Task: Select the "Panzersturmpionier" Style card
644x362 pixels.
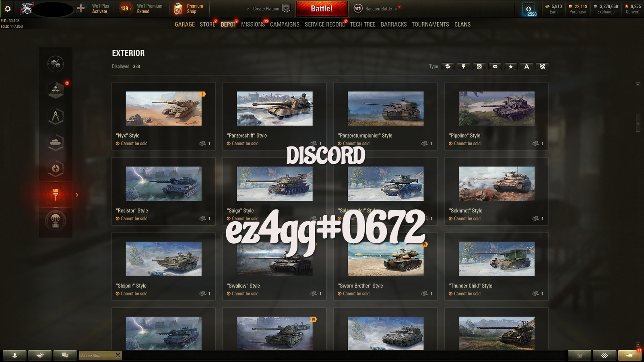Action: pyautogui.click(x=386, y=116)
